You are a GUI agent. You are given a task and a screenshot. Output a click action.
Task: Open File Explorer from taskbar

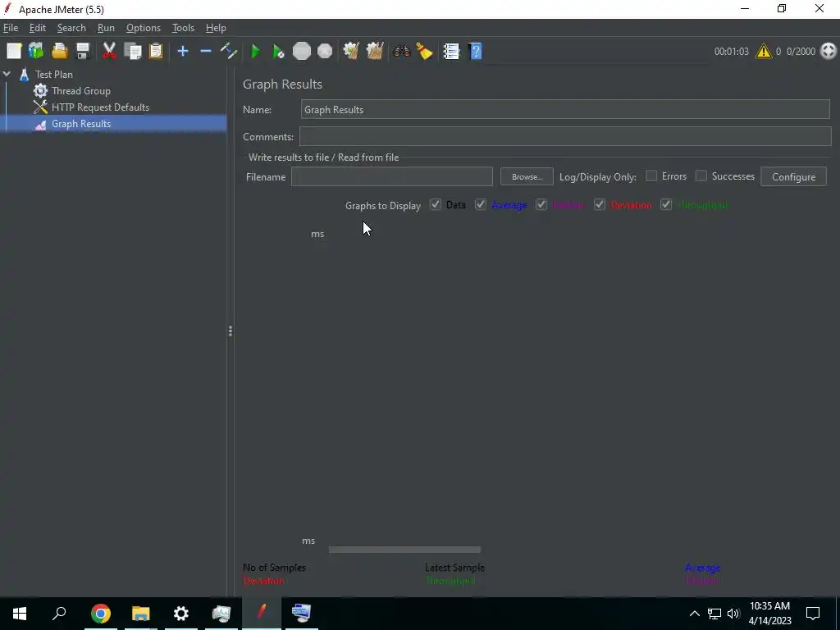point(141,614)
